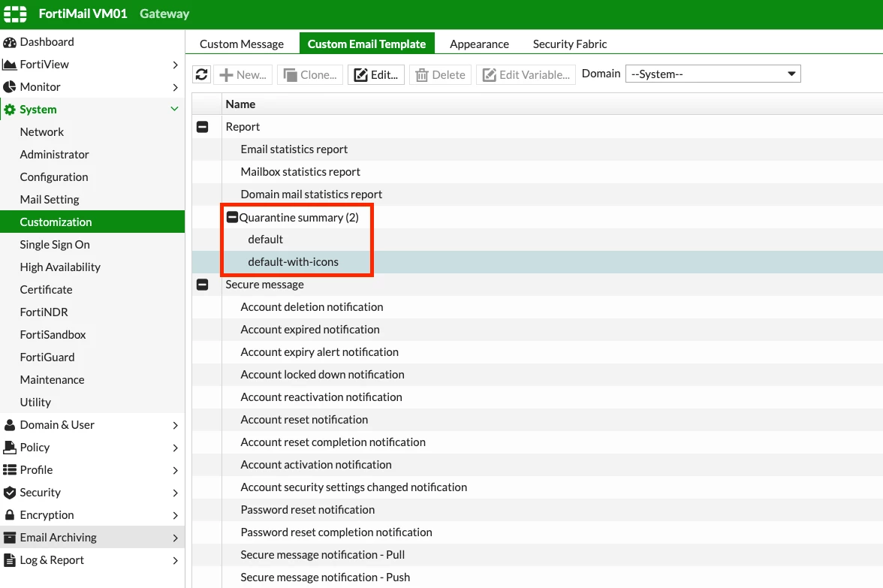883x588 pixels.
Task: Click the Profile list icon
Action: (10, 470)
